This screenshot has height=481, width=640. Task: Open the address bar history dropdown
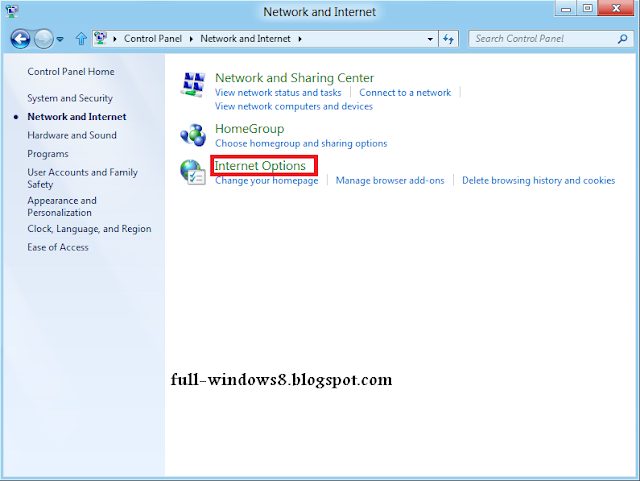click(430, 39)
